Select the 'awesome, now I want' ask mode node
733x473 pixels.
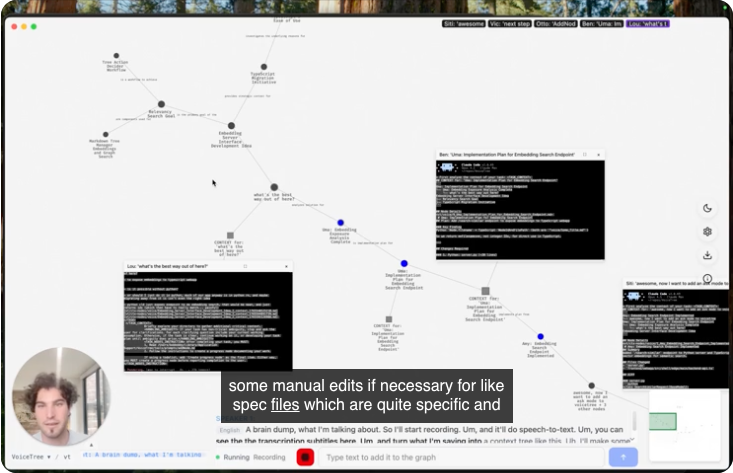(x=591, y=386)
